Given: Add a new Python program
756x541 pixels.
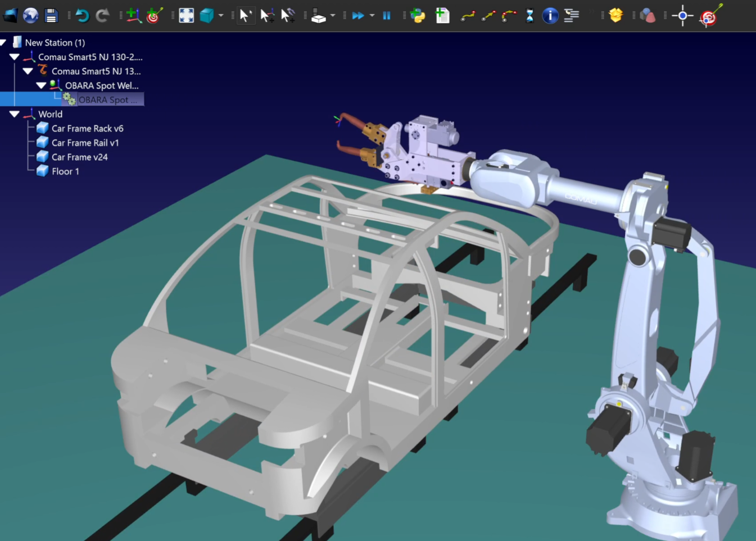Looking at the screenshot, I should (418, 16).
